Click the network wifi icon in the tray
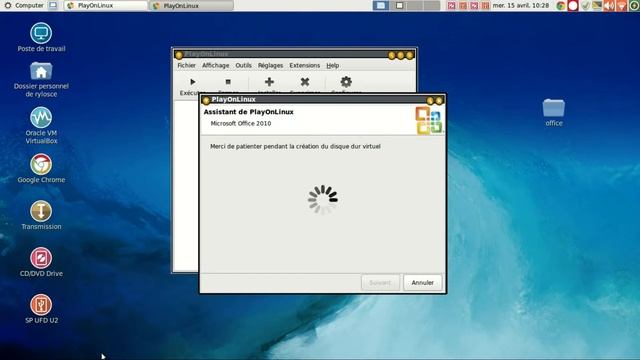 coord(621,6)
